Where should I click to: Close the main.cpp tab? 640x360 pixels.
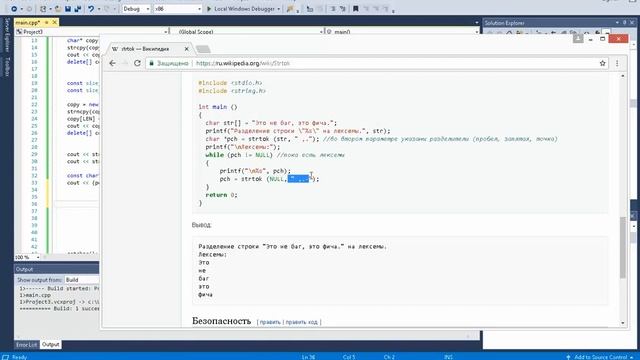(54, 22)
